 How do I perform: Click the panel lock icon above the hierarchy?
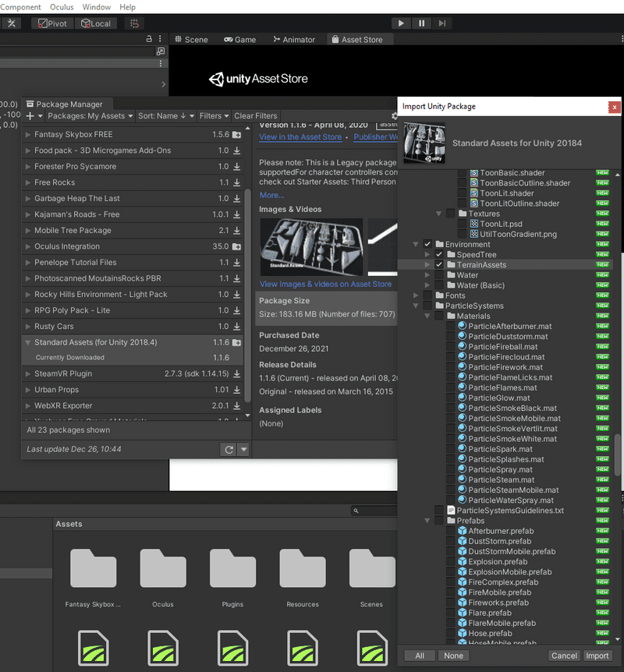point(149,38)
